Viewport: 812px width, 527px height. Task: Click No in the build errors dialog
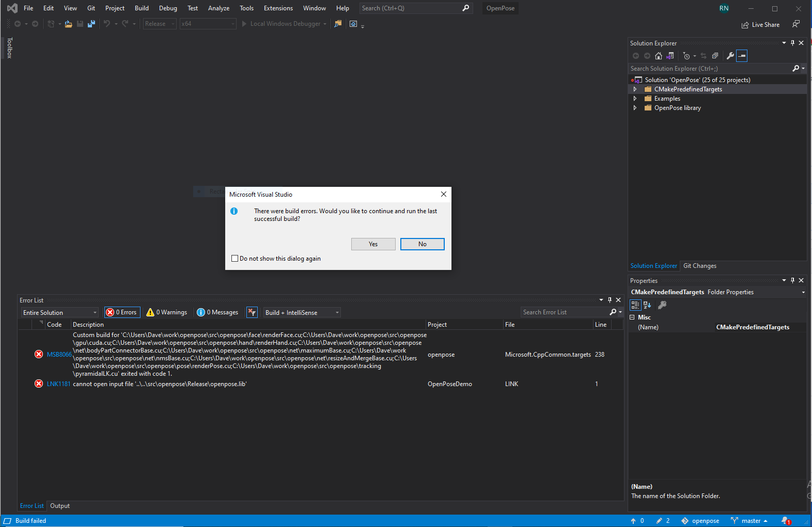pos(422,244)
